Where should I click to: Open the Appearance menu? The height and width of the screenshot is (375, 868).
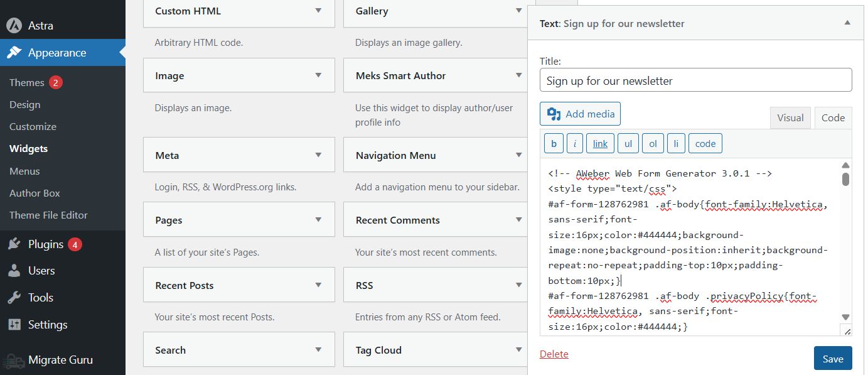[x=63, y=53]
